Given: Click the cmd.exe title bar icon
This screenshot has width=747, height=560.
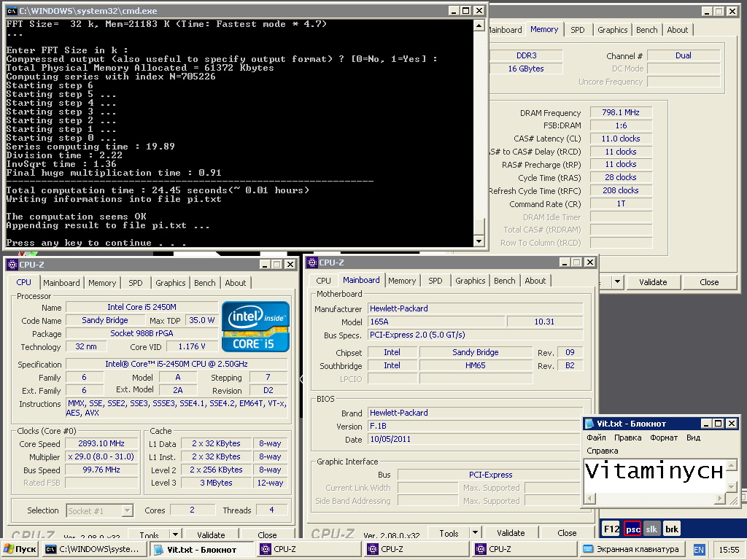Looking at the screenshot, I should [12, 10].
